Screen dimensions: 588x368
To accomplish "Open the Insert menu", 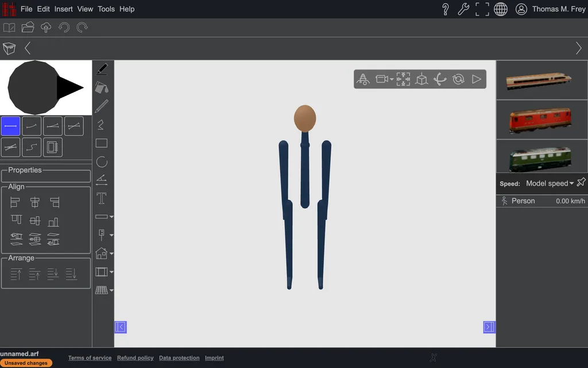I will [63, 9].
